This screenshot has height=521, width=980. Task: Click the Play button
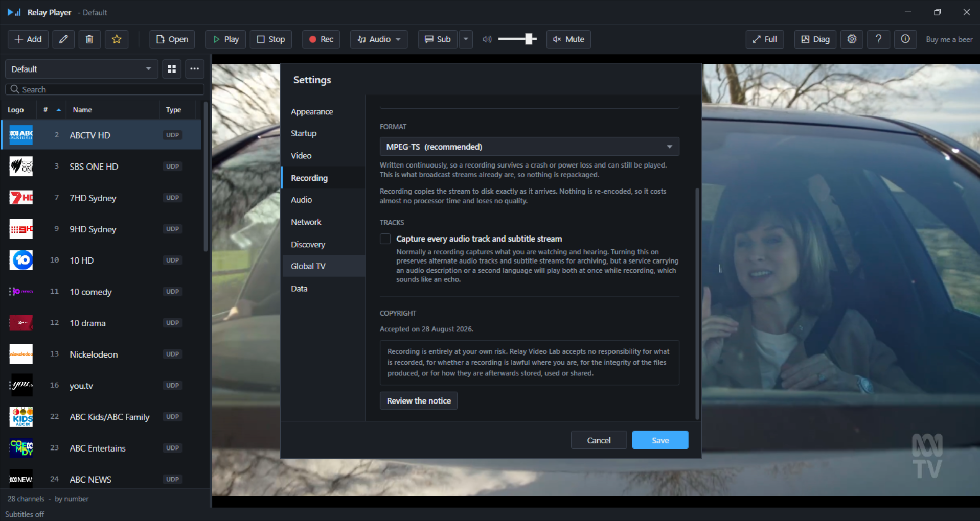225,39
